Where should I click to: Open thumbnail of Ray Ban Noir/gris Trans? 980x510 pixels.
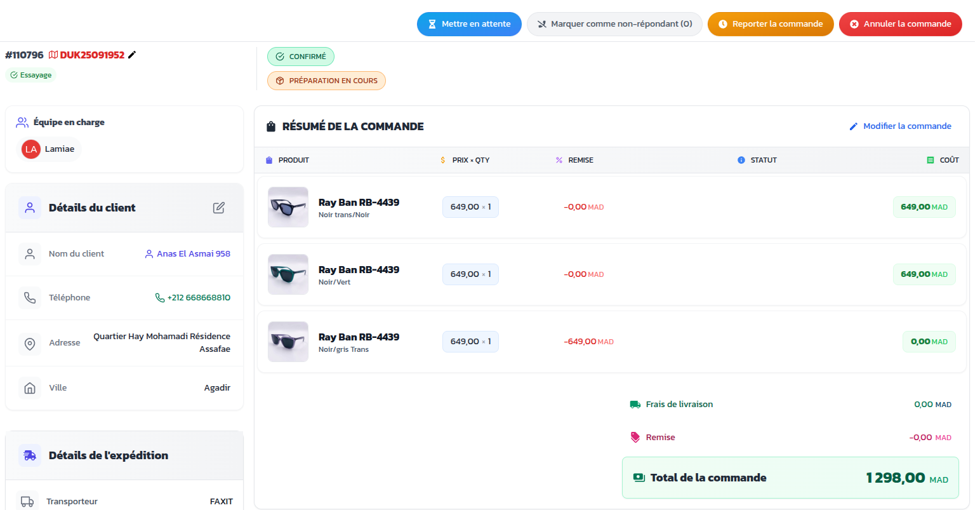click(x=288, y=342)
